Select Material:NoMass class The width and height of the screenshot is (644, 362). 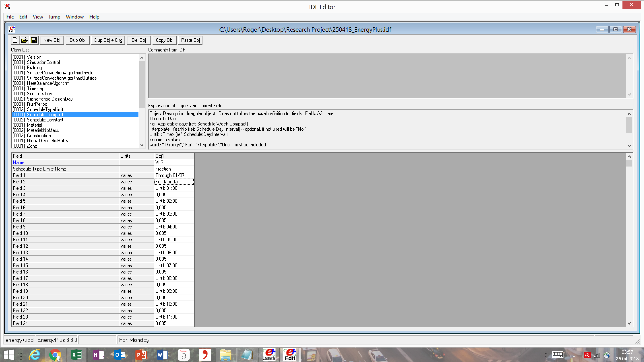point(75,130)
